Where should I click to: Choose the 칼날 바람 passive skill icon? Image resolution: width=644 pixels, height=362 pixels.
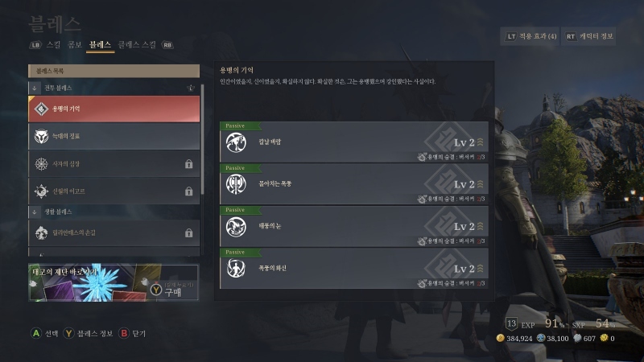(236, 142)
